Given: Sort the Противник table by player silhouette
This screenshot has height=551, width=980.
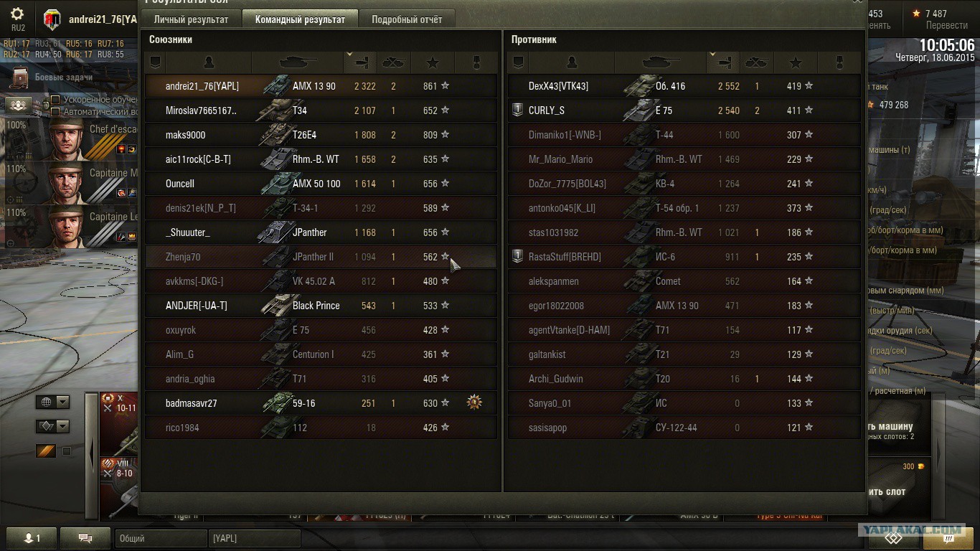Looking at the screenshot, I should (x=572, y=63).
